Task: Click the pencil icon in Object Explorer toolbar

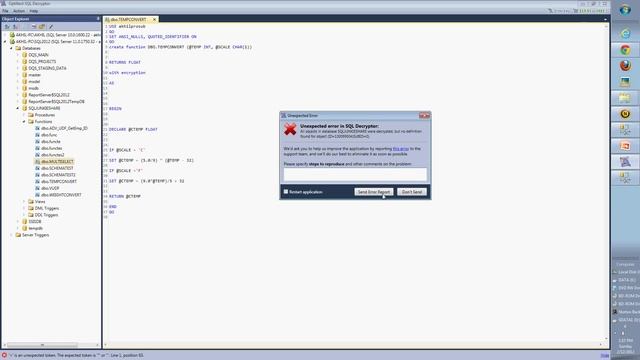Action: pyautogui.click(x=51, y=27)
